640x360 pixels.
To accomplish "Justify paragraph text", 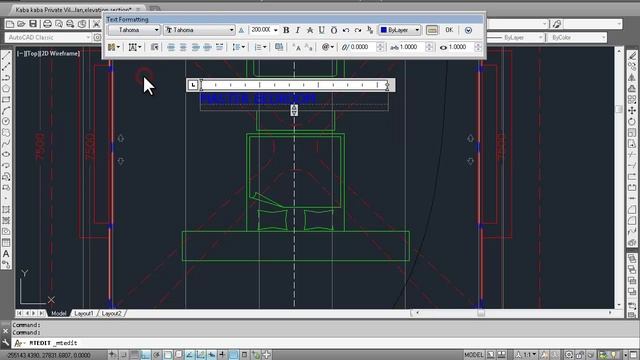I will (207, 47).
